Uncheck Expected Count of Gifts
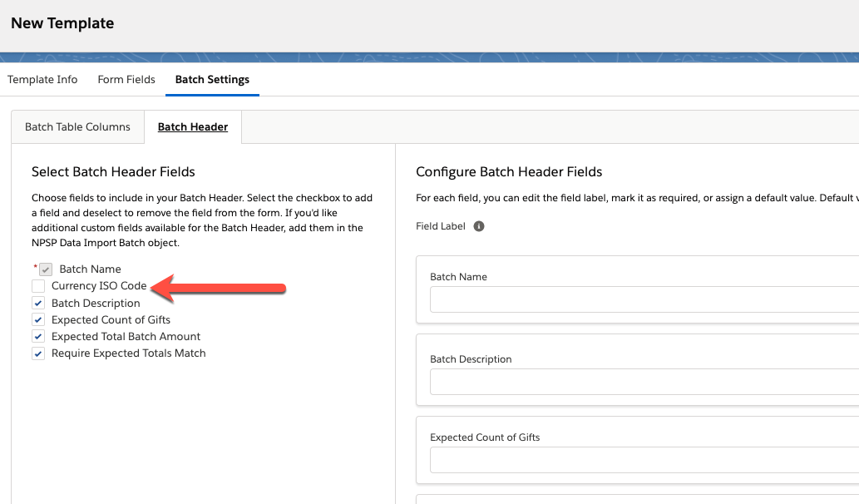Screen dimensions: 859x504 pos(37,319)
